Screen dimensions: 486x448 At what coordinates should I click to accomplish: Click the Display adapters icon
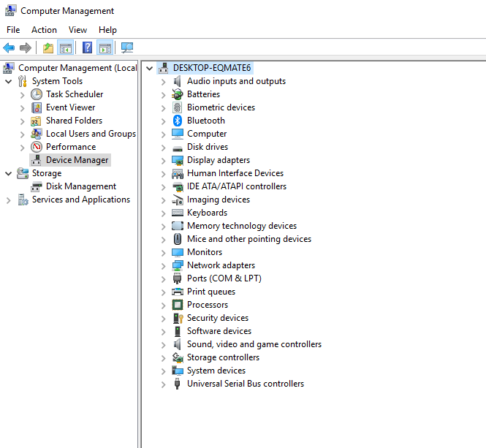point(178,160)
